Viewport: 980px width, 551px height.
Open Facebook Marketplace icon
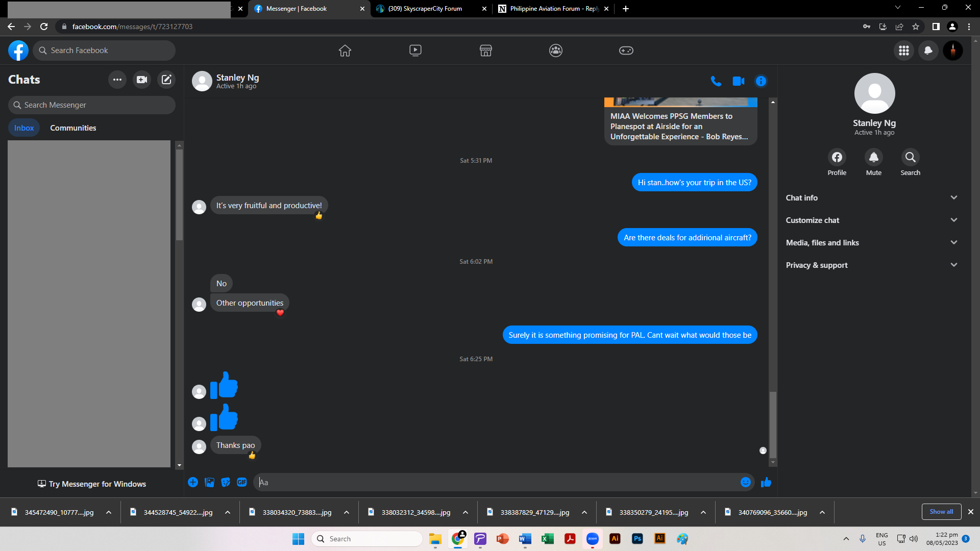point(485,51)
